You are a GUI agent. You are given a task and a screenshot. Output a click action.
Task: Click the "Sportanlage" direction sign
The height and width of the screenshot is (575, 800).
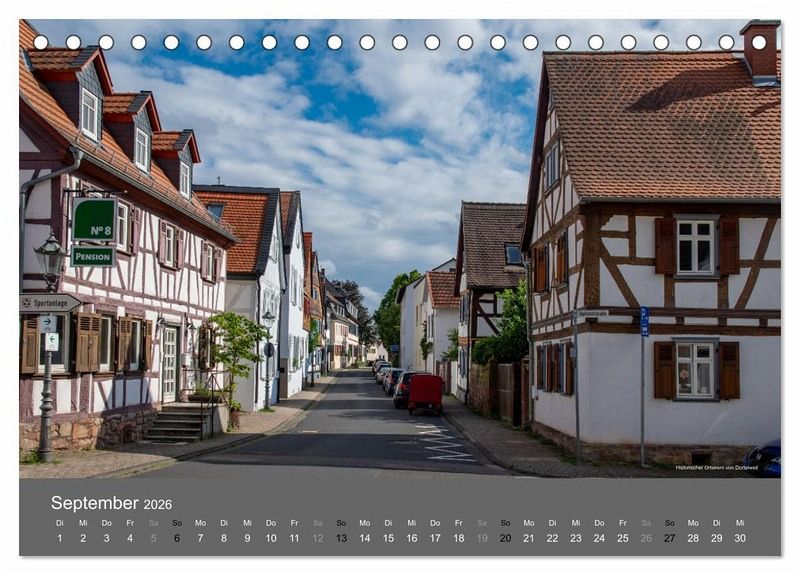tap(50, 303)
